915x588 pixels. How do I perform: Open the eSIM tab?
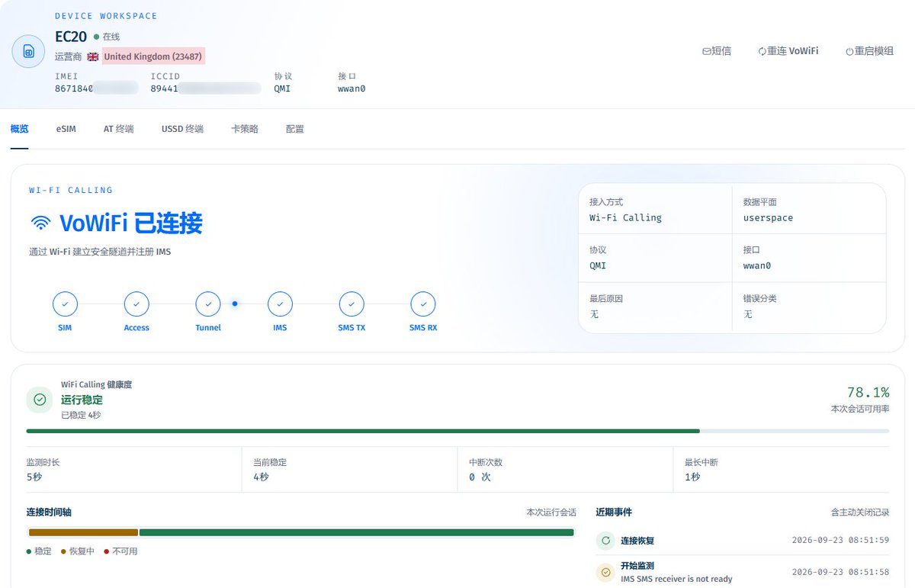tap(66, 129)
